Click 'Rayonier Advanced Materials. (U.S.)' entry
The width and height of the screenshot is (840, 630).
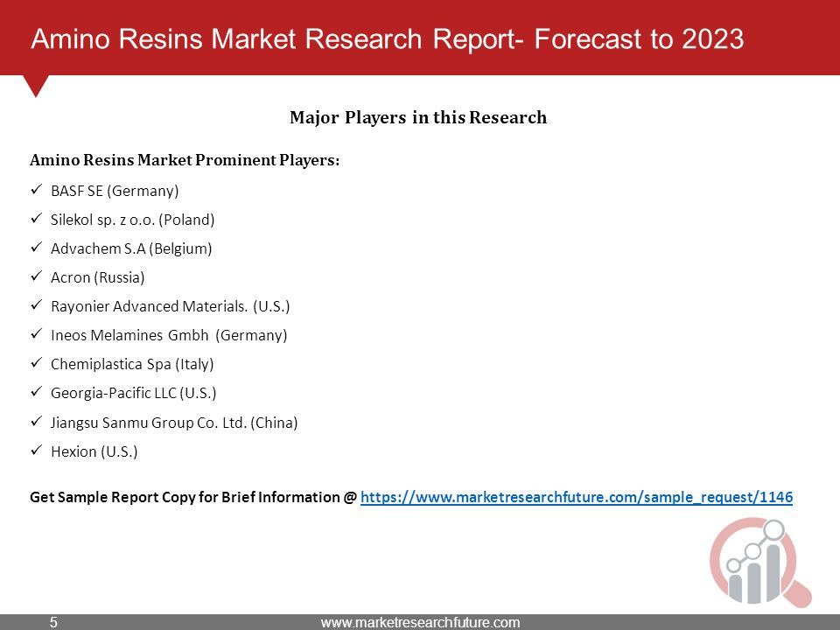coord(171,306)
